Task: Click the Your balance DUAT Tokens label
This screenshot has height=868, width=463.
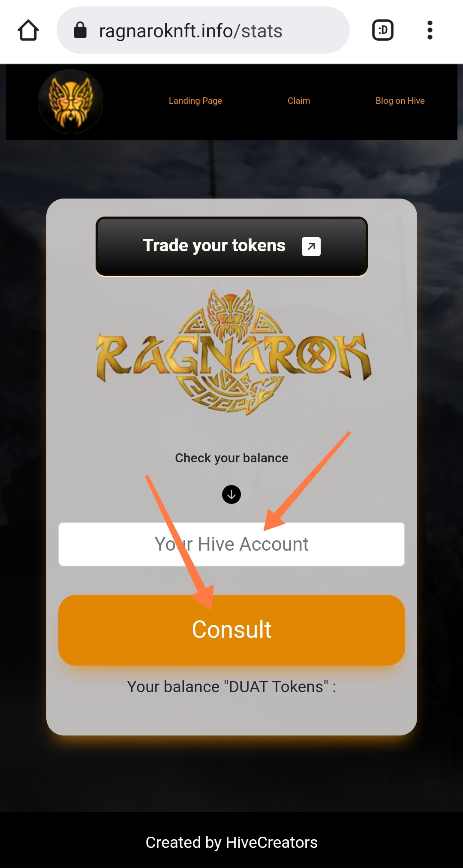Action: 231,687
